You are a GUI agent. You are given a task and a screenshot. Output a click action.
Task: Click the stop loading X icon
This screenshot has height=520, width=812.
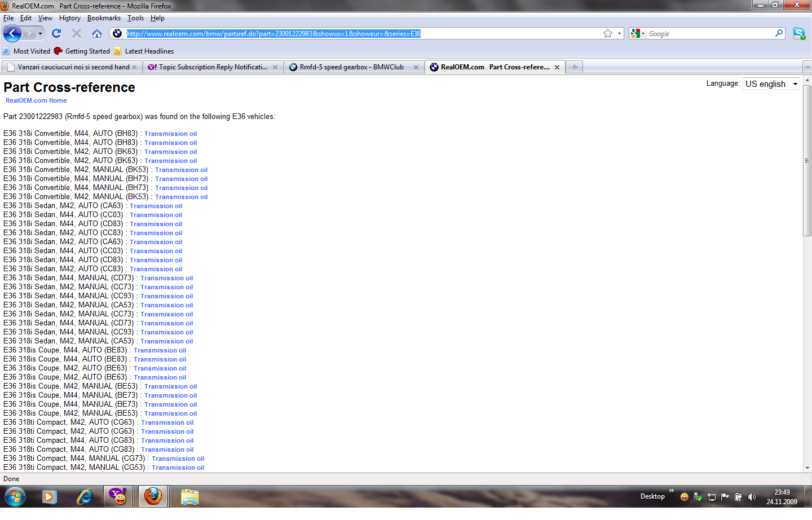click(77, 34)
